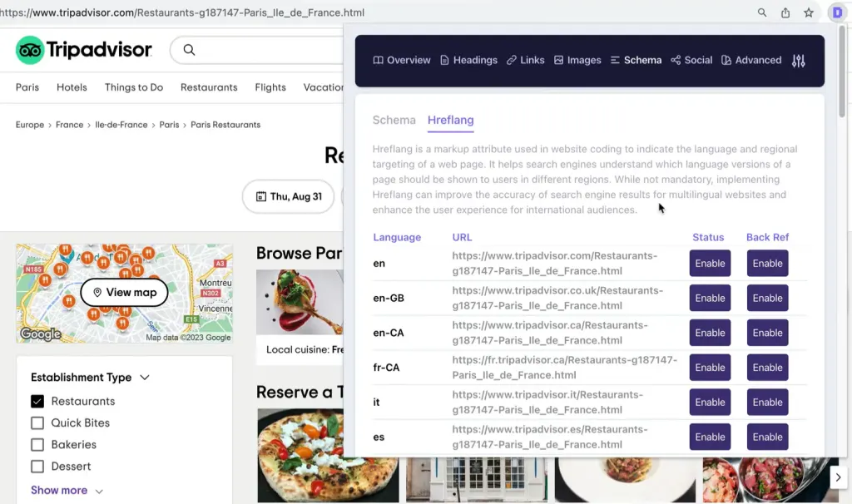Click Back Ref Enable for es row
The image size is (852, 504).
(x=767, y=437)
